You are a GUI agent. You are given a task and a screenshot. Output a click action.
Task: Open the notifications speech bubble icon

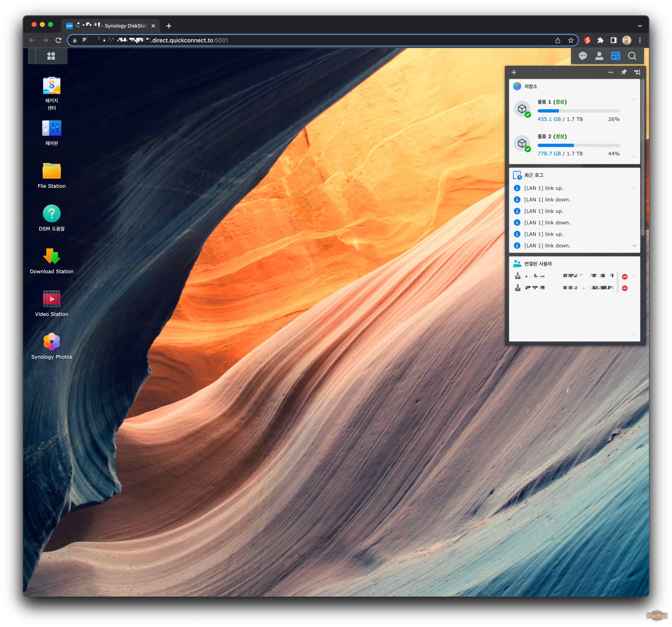point(582,56)
